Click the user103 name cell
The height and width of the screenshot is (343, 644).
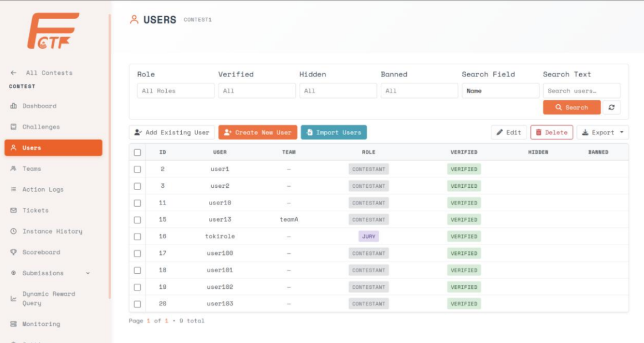pos(219,304)
